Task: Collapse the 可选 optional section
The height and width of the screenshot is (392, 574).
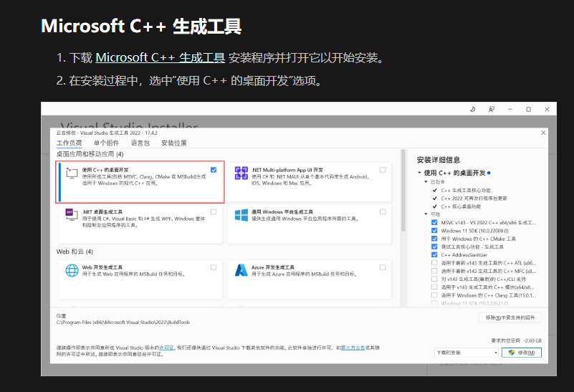Action: click(426, 214)
